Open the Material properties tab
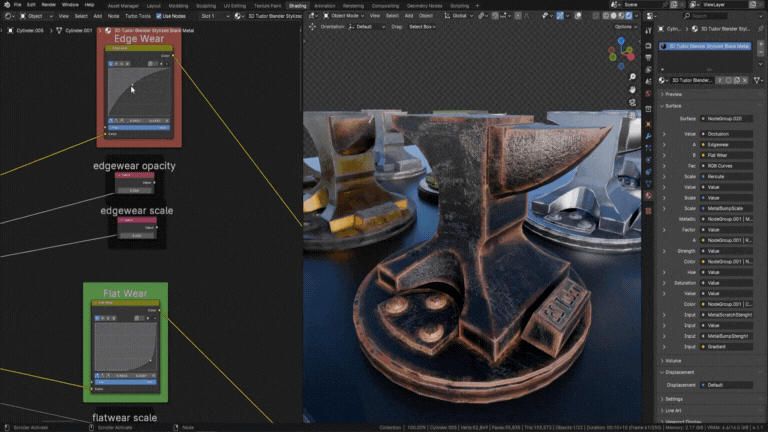The width and height of the screenshot is (768, 432). pos(648,195)
